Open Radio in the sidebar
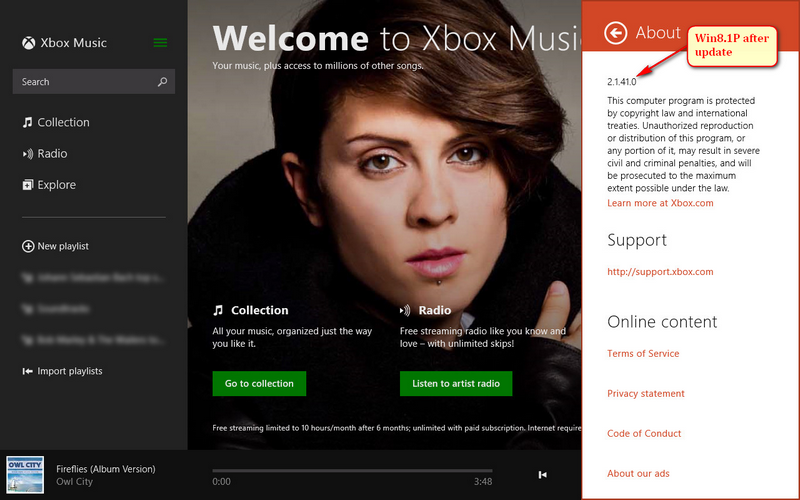 coord(52,154)
